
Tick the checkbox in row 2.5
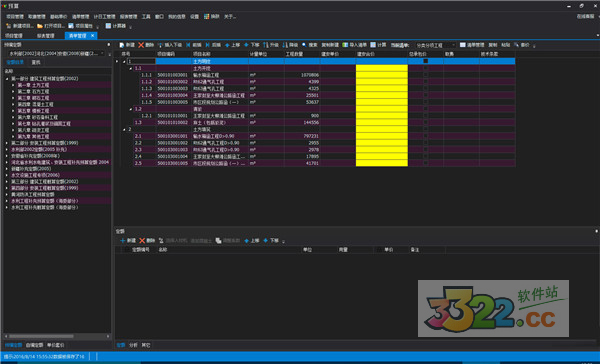coord(426,163)
